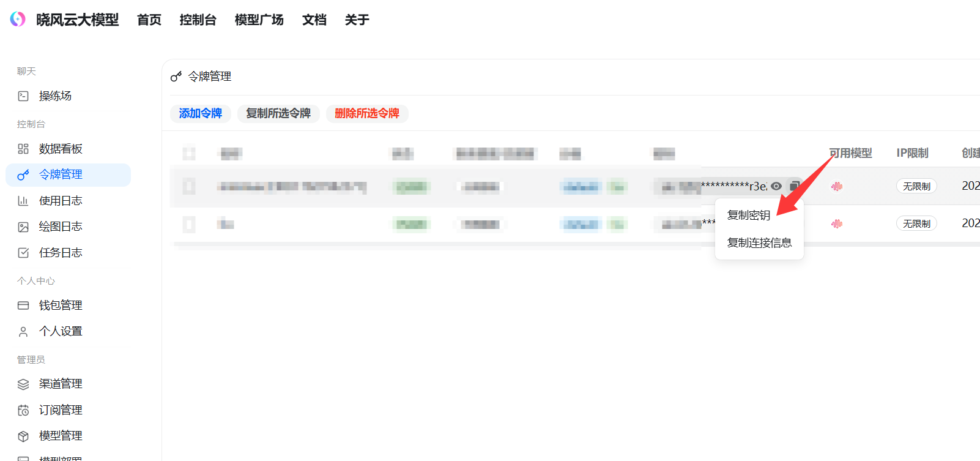Click the copy dropdown icon beside first key
Screen dimensions: 980x461
pos(794,186)
